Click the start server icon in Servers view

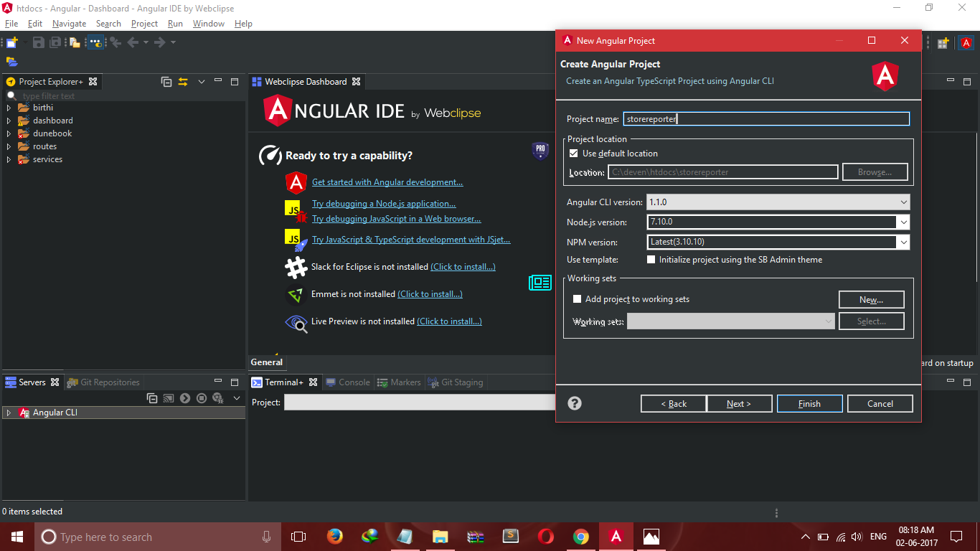point(185,398)
